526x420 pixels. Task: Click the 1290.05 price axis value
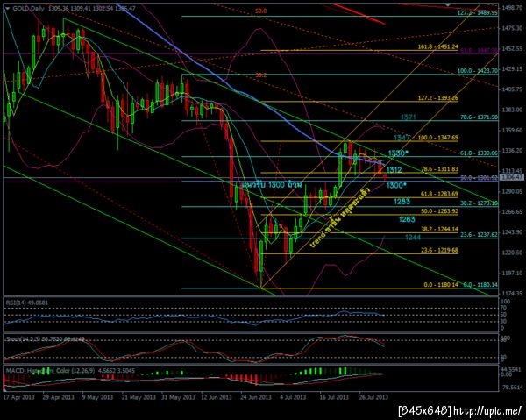512,191
